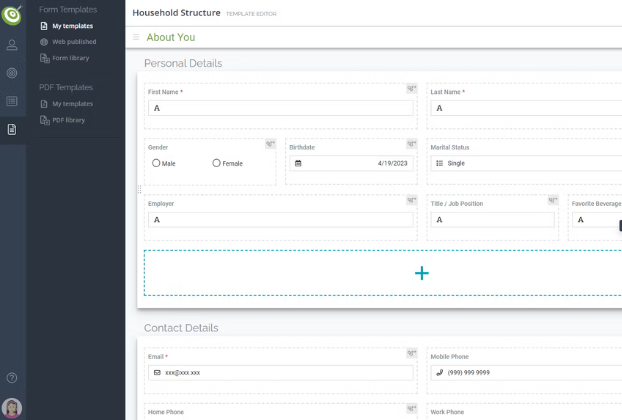Click the Last Name text input

pos(526,108)
